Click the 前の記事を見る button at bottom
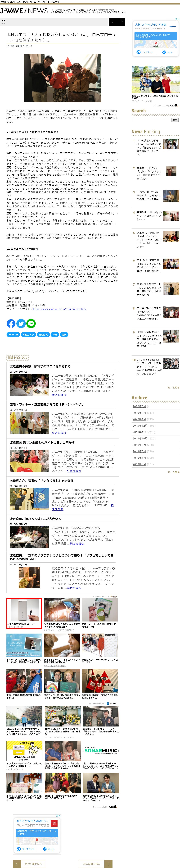180x868 pixels. point(33,864)
